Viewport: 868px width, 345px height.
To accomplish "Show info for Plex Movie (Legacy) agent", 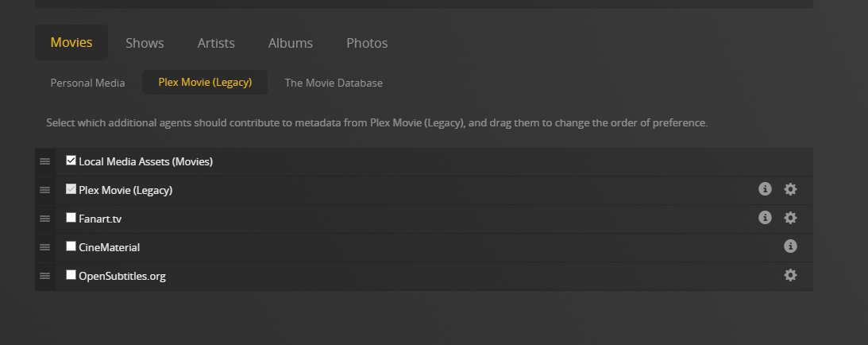I will click(765, 189).
